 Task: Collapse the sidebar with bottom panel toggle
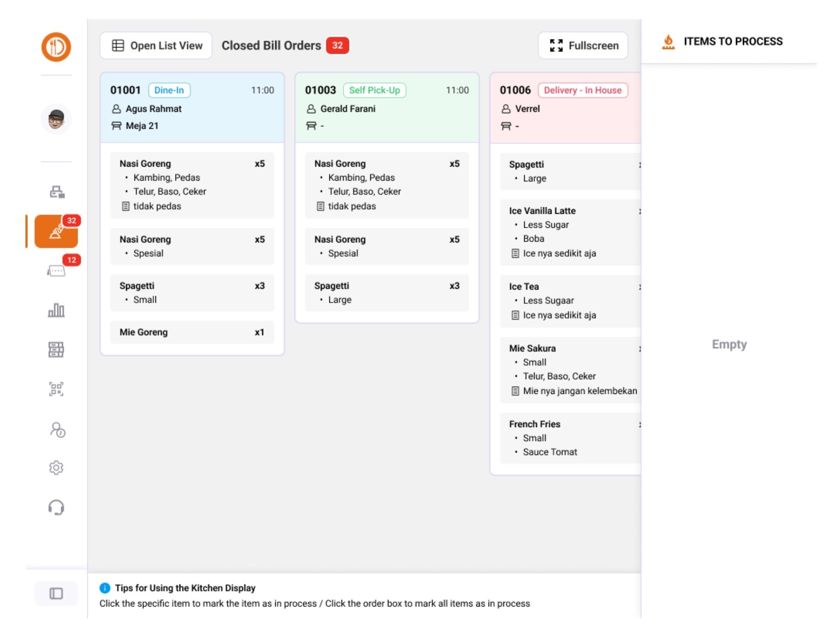pyautogui.click(x=56, y=593)
